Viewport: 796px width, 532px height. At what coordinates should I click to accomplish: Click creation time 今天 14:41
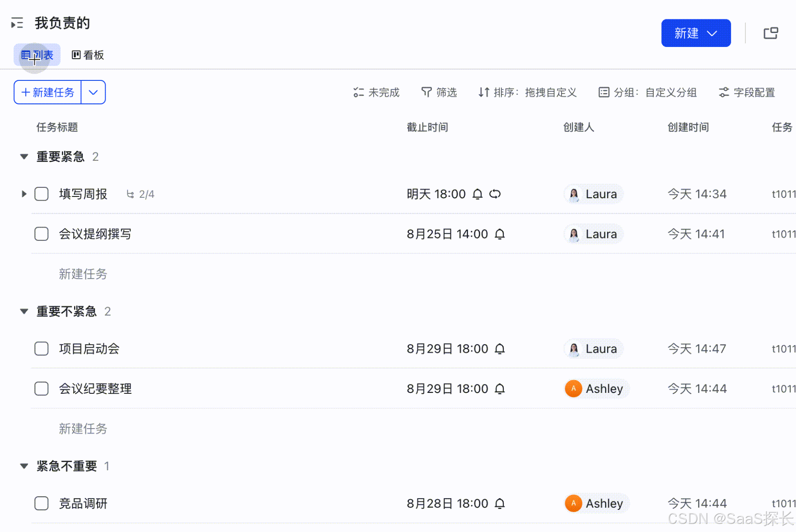pos(696,234)
